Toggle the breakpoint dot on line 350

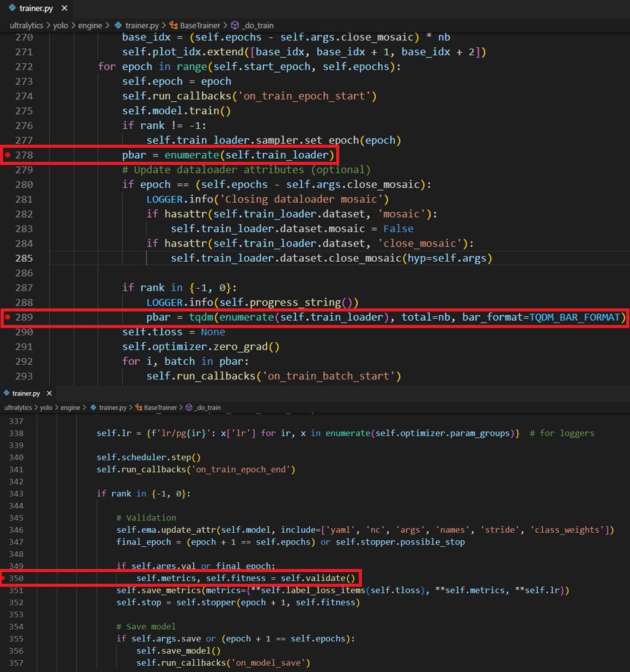point(3,578)
